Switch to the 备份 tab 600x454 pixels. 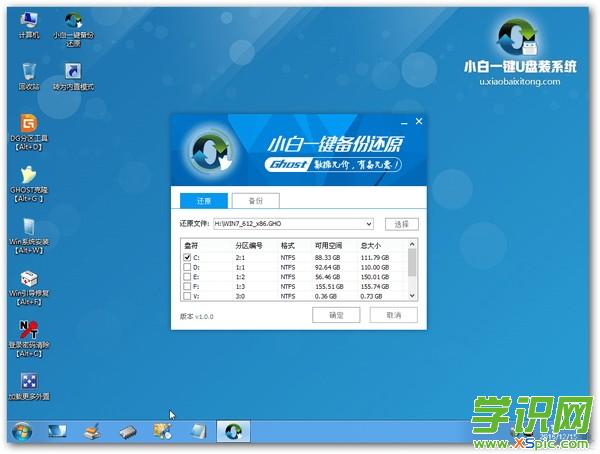256,201
